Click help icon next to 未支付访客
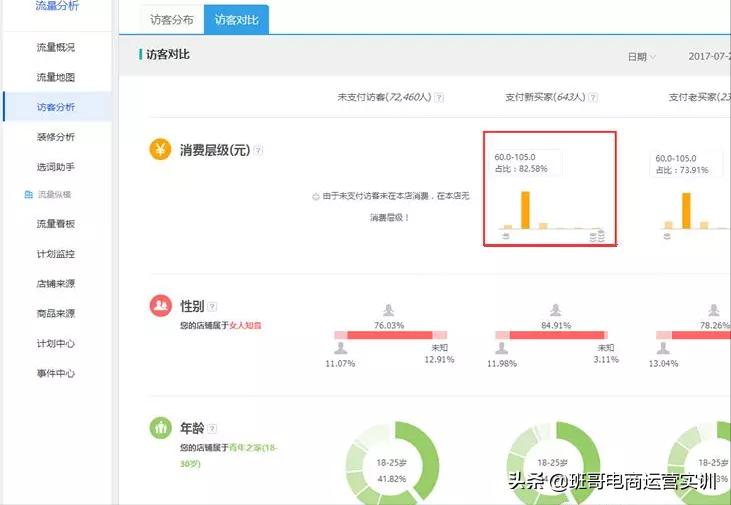This screenshot has width=731, height=505. [x=439, y=97]
